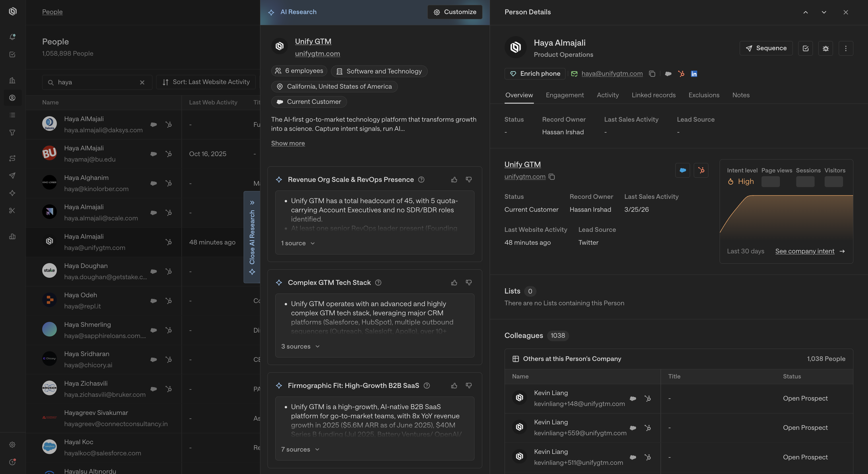Expand the '7 sources' dropdown
Image resolution: width=868 pixels, height=474 pixels.
(300, 449)
